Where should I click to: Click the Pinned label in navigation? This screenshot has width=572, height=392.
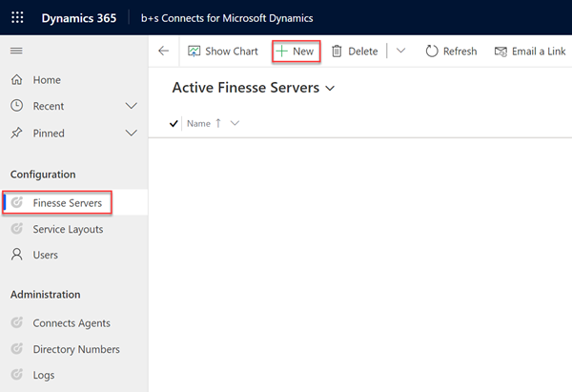49,133
